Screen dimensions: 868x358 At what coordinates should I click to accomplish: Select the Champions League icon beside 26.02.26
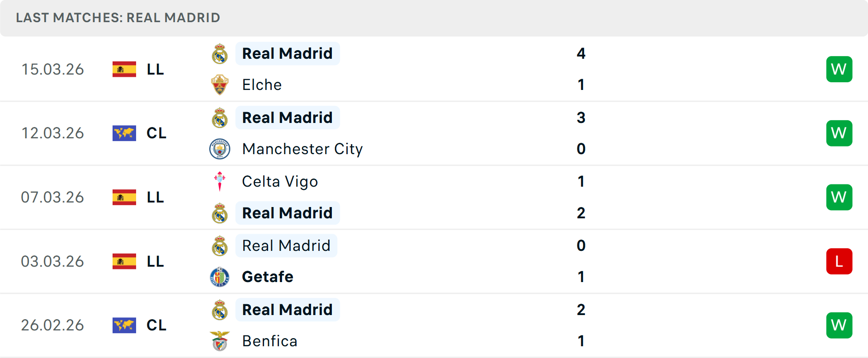(x=124, y=325)
